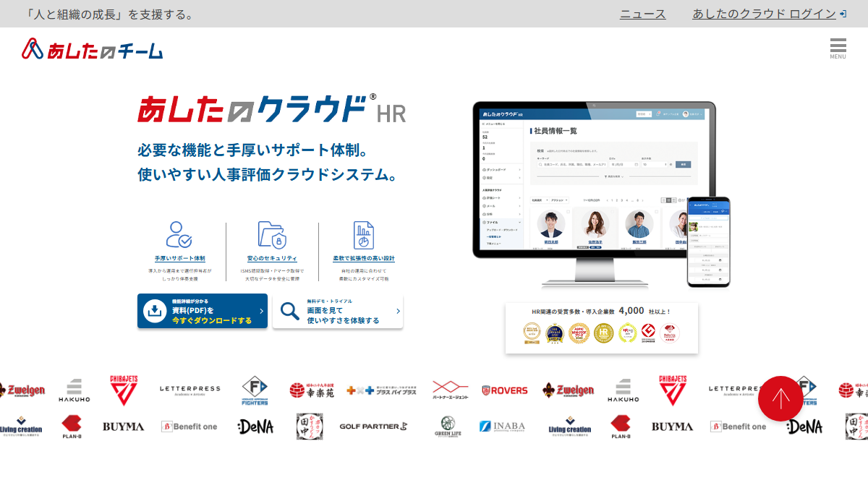
Task: Click the ROVERS logo
Action: [x=505, y=390]
